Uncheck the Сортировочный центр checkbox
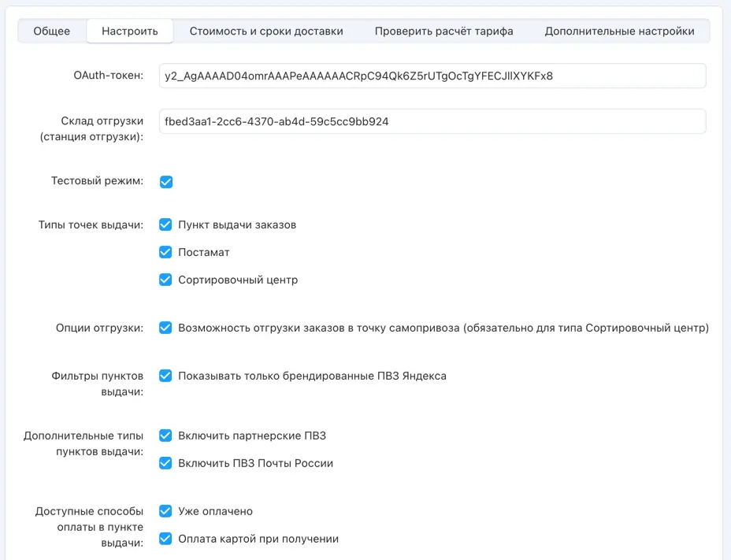The width and height of the screenshot is (731, 560). point(166,280)
